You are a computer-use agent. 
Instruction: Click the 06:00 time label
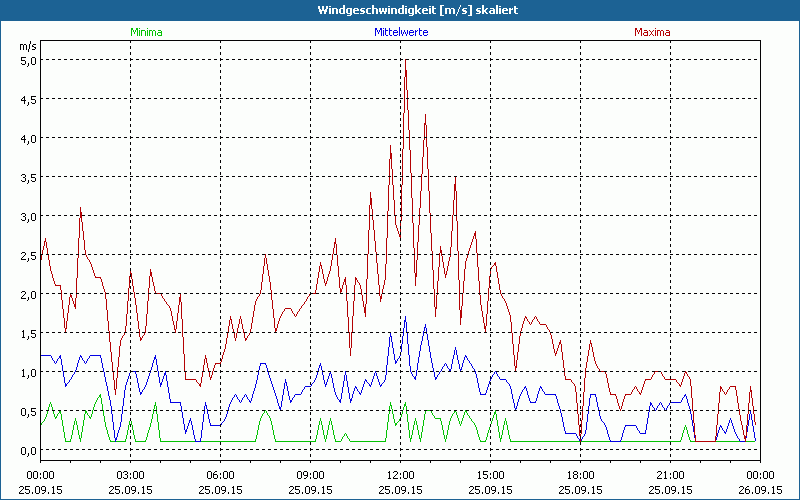pyautogui.click(x=221, y=475)
